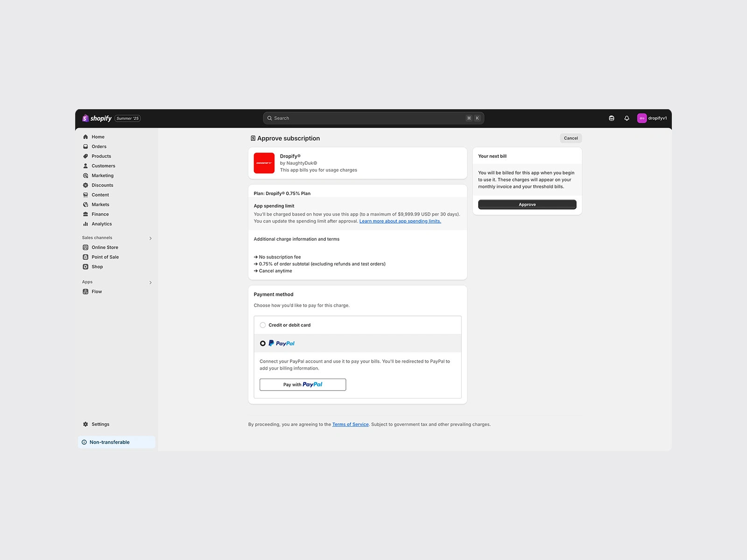Click the Point of Sale icon

tap(85, 257)
